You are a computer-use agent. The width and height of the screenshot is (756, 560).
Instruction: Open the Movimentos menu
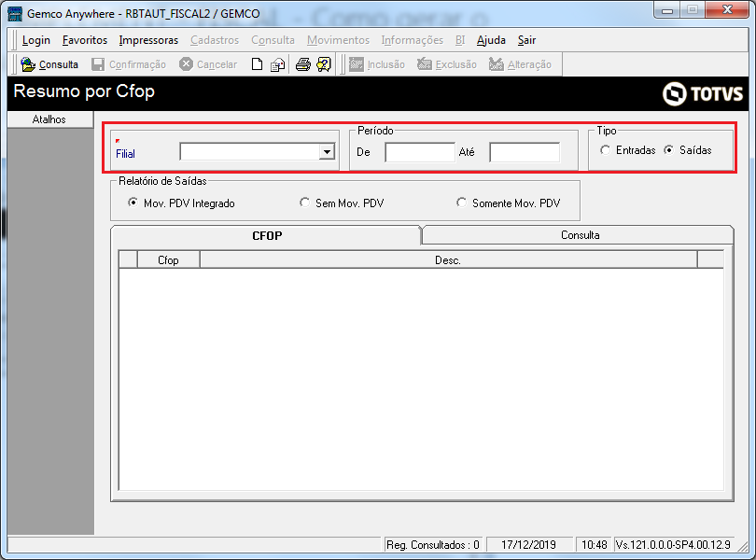pos(338,40)
